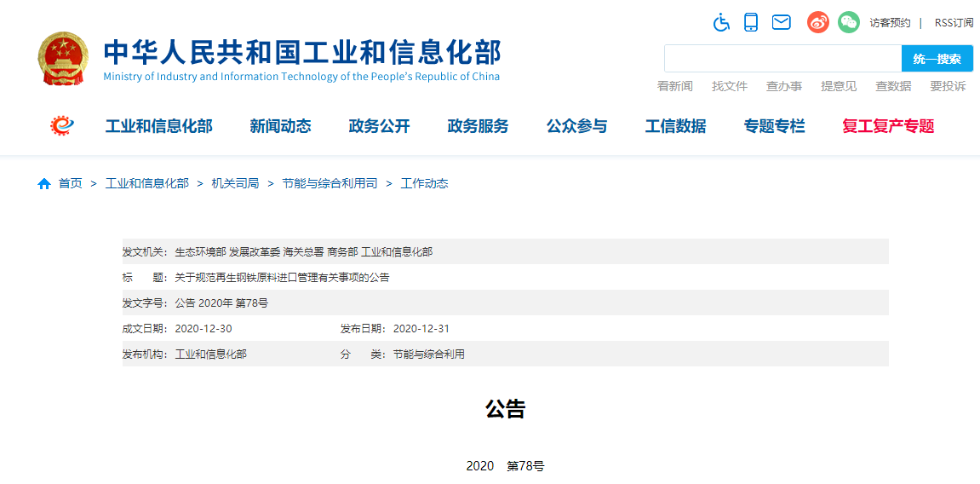Viewport: 980px width, 484px height.
Task: Open the Weibo social icon
Action: click(x=818, y=22)
